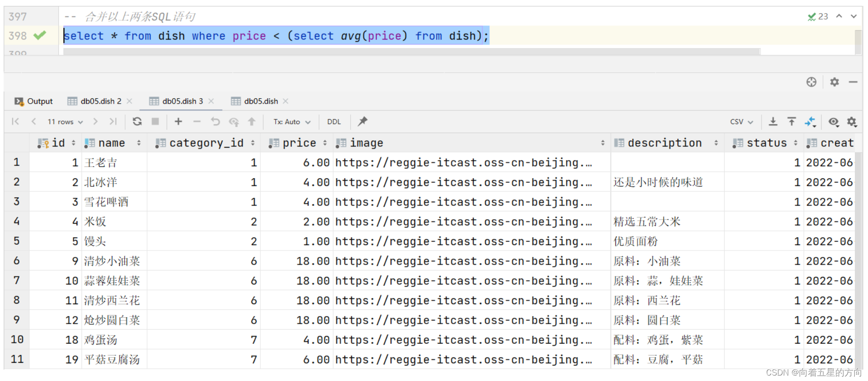Submit changes to the database
868x381 pixels.
[x=252, y=121]
